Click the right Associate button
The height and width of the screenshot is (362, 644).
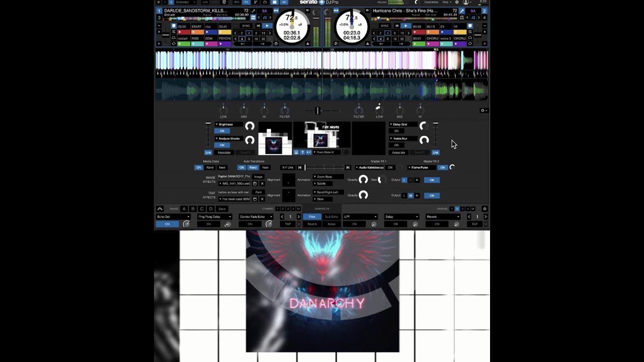pyautogui.click(x=398, y=152)
